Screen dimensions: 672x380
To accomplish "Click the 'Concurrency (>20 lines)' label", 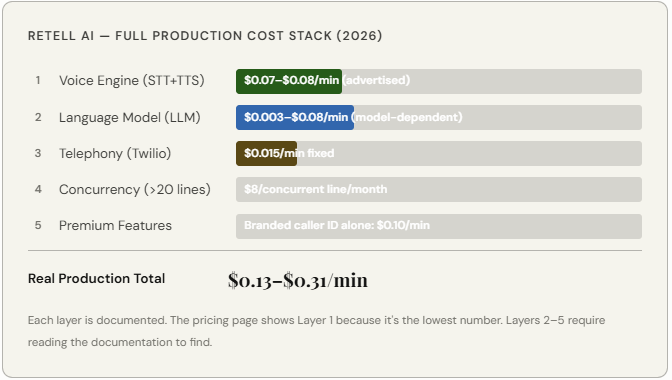I will coord(135,189).
